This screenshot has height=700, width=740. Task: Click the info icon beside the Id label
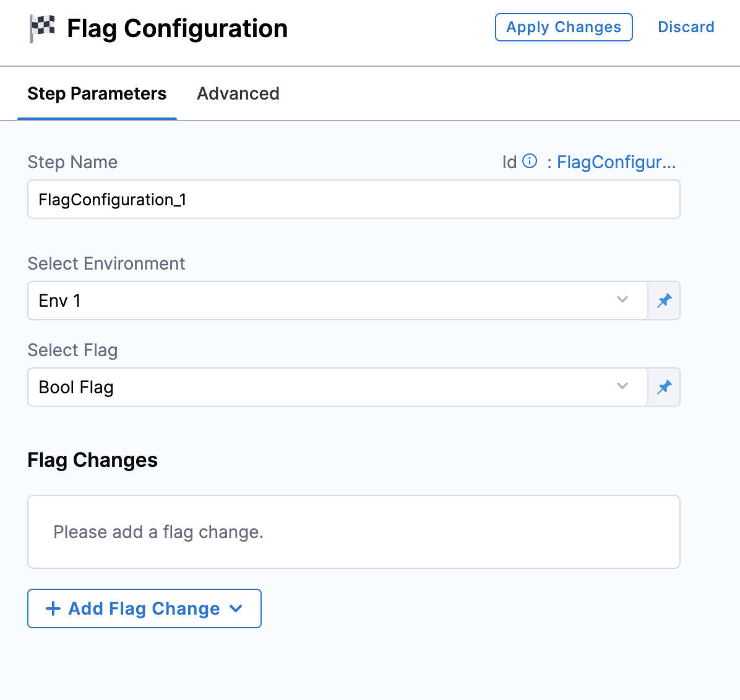[x=530, y=161]
